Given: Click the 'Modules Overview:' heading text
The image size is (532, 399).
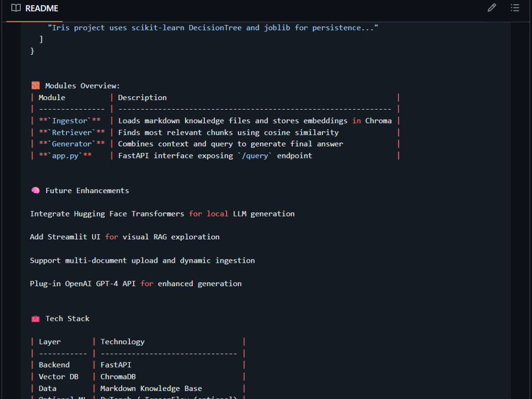Looking at the screenshot, I should [x=82, y=86].
